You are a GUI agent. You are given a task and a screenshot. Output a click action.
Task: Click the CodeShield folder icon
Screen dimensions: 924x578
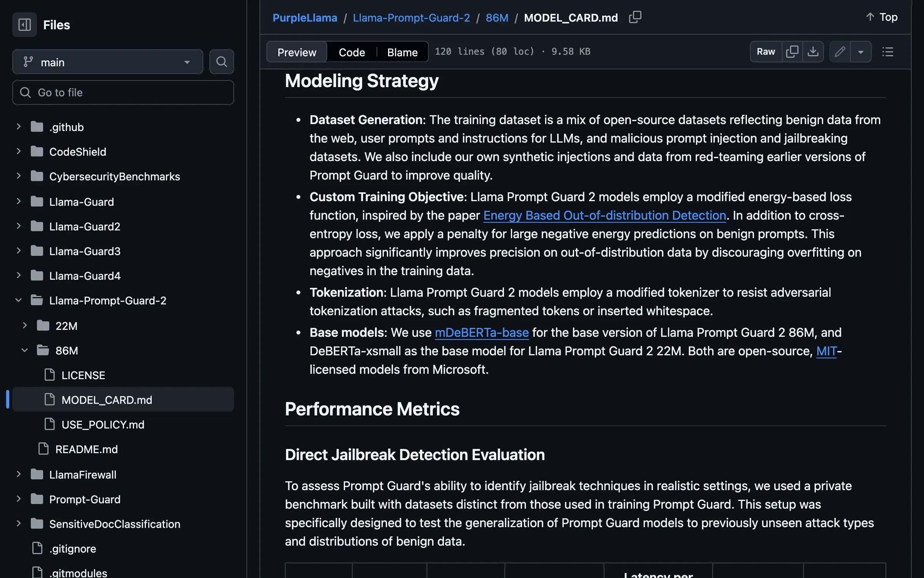(x=37, y=151)
